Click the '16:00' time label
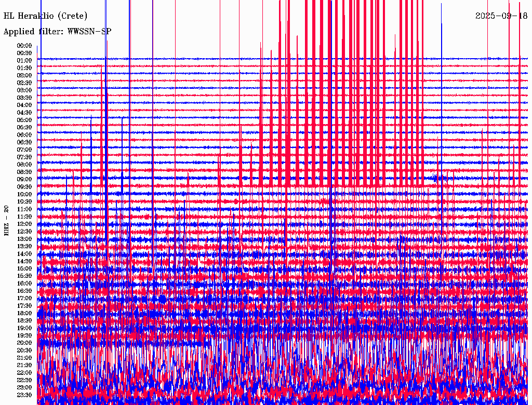This screenshot has height=405, width=532. pyautogui.click(x=24, y=283)
